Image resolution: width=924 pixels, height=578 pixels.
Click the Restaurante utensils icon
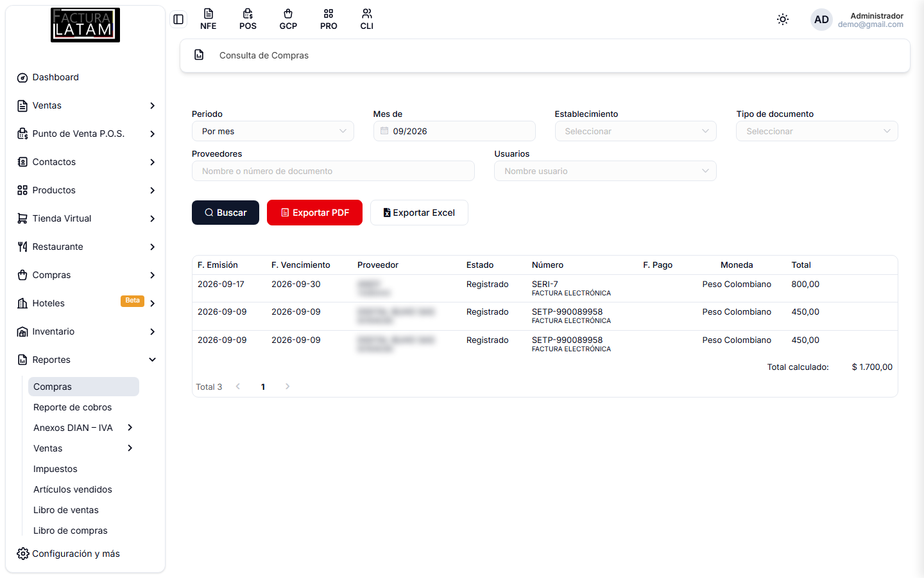point(22,247)
